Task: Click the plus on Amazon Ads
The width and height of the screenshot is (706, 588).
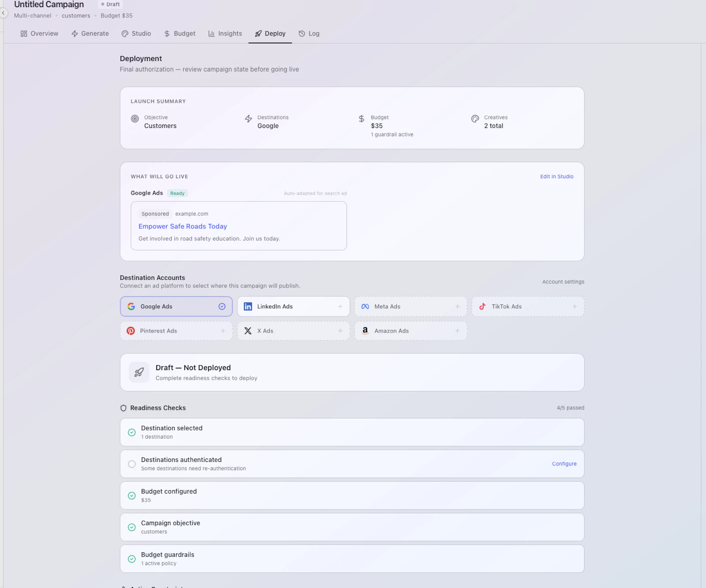Action: [458, 331]
